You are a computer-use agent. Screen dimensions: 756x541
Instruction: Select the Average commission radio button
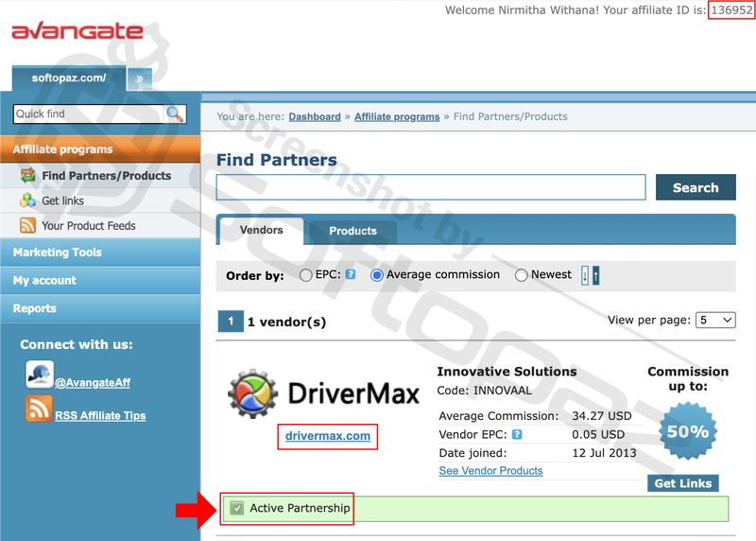coord(376,275)
